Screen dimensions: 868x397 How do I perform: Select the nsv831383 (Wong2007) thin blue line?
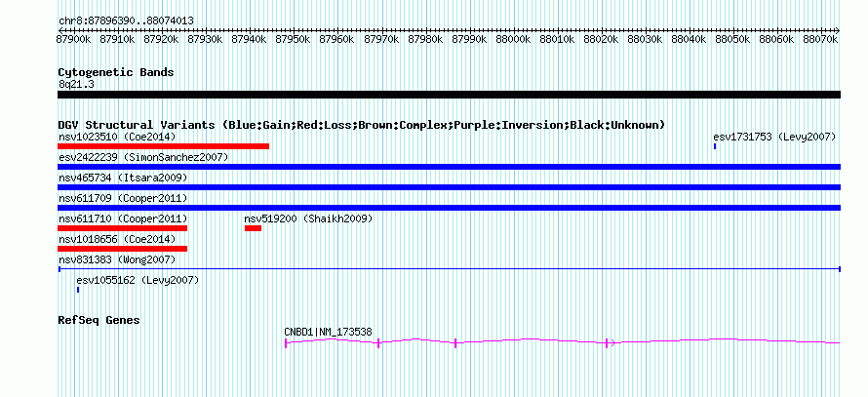coord(449,269)
